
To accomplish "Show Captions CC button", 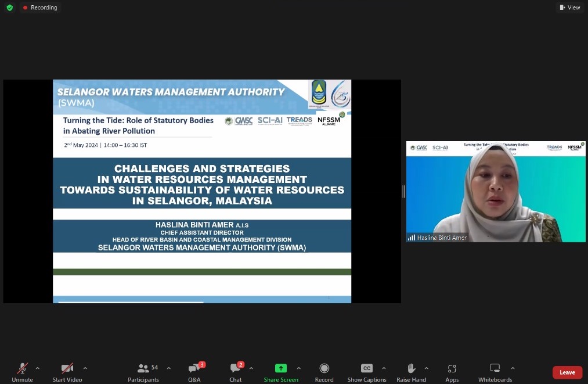I will click(x=367, y=372).
